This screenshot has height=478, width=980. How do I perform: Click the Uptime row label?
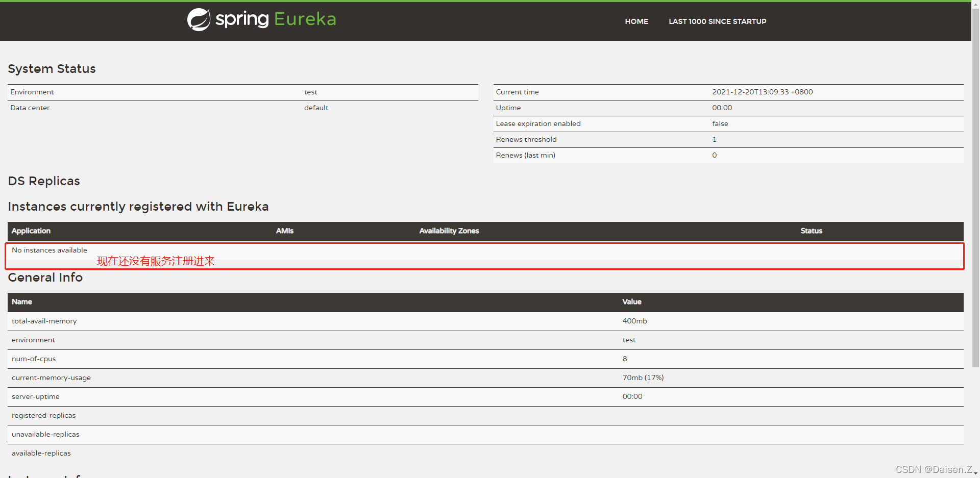click(508, 108)
